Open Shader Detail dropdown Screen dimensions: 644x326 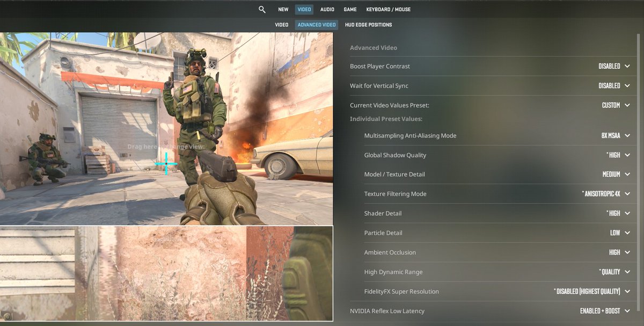pos(618,213)
